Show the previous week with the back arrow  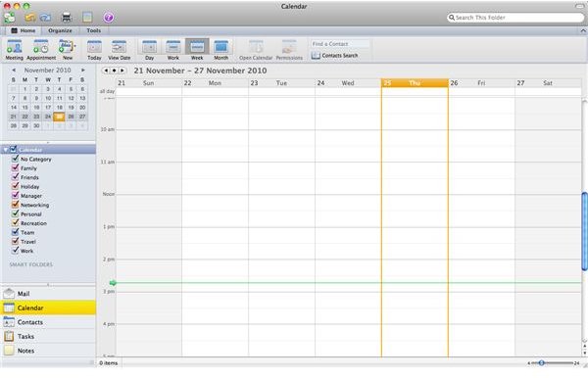pos(106,71)
